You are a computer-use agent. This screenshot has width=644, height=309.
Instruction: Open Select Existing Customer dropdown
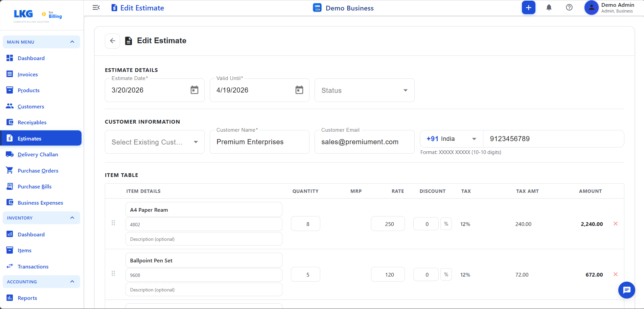tap(155, 142)
